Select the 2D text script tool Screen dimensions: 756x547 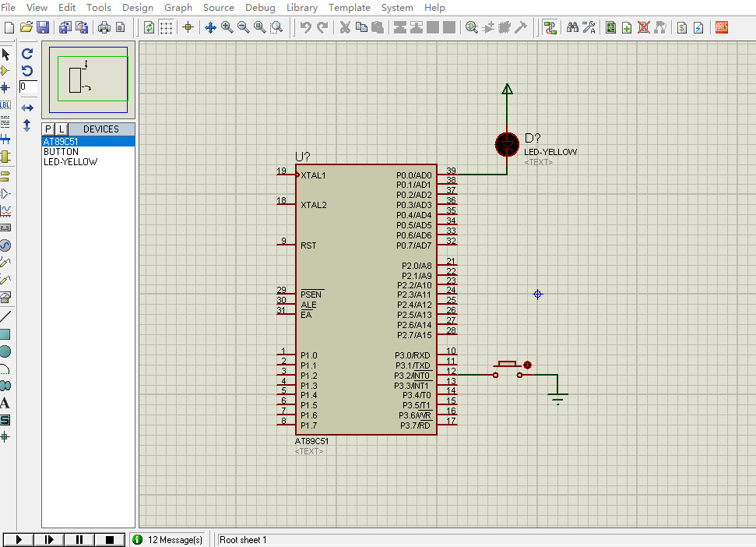tap(5, 403)
